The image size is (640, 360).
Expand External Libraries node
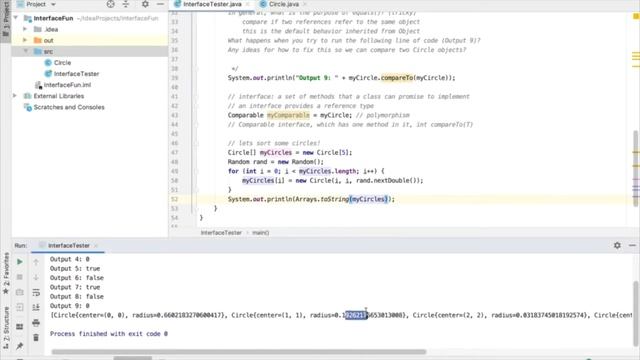click(15, 96)
